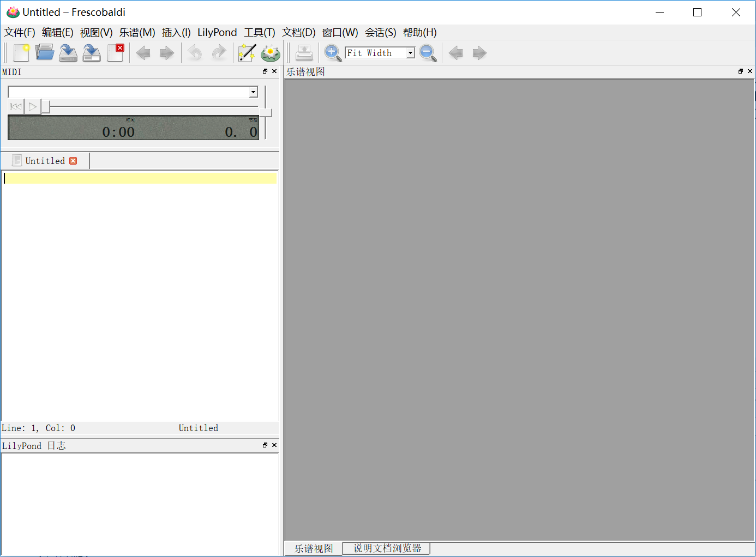
Task: Float the LilyPond 日志 panel
Action: [265, 445]
